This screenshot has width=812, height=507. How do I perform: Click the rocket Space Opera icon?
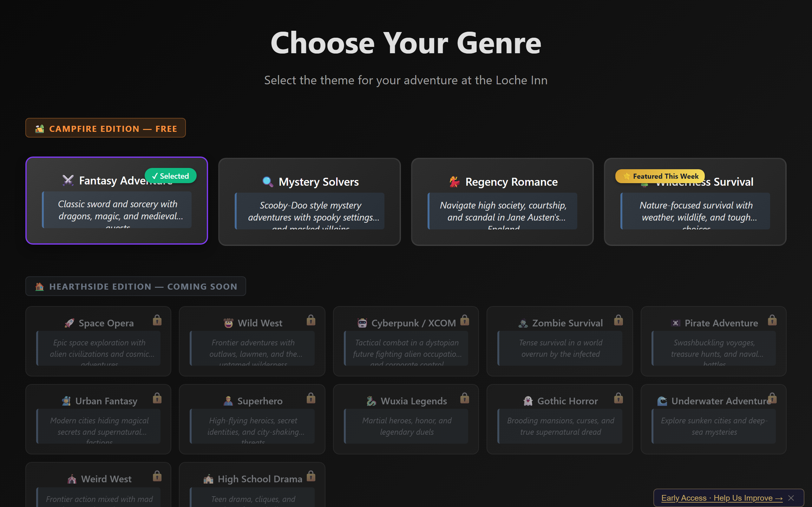69,323
